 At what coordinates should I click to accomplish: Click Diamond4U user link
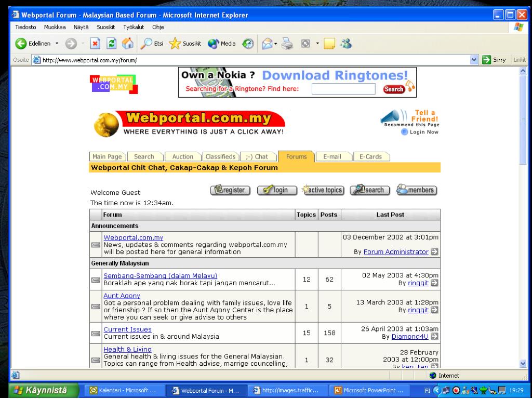(410, 336)
